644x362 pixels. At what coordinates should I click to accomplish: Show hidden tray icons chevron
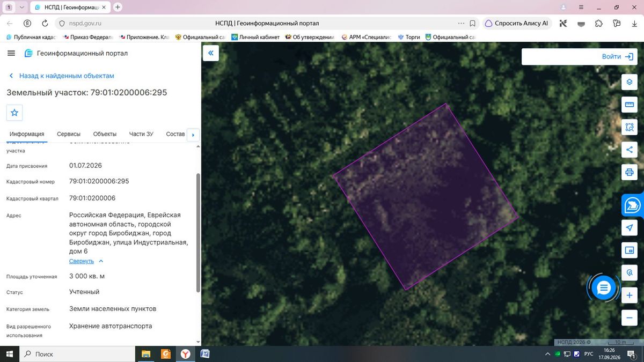click(547, 354)
